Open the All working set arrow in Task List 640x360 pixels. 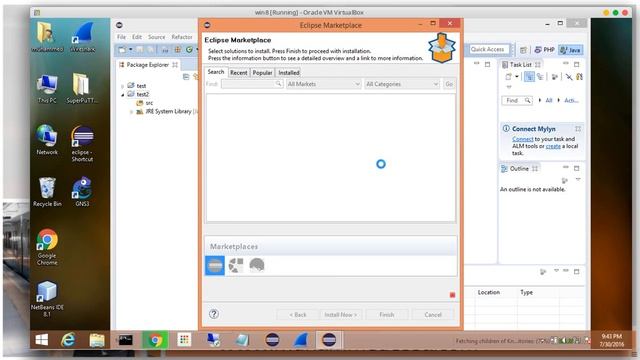[540, 100]
